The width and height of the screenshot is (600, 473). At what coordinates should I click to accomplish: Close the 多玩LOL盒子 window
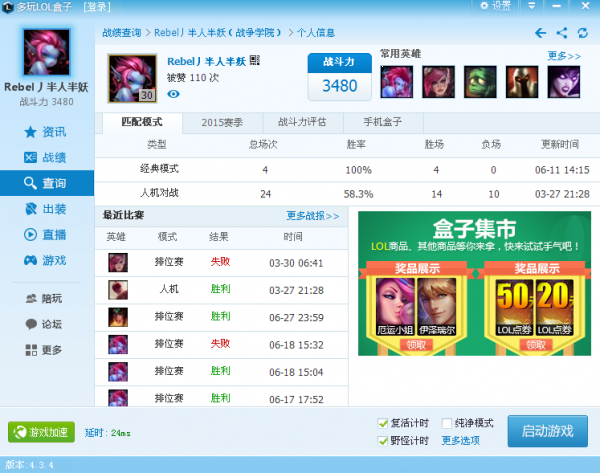pos(585,6)
